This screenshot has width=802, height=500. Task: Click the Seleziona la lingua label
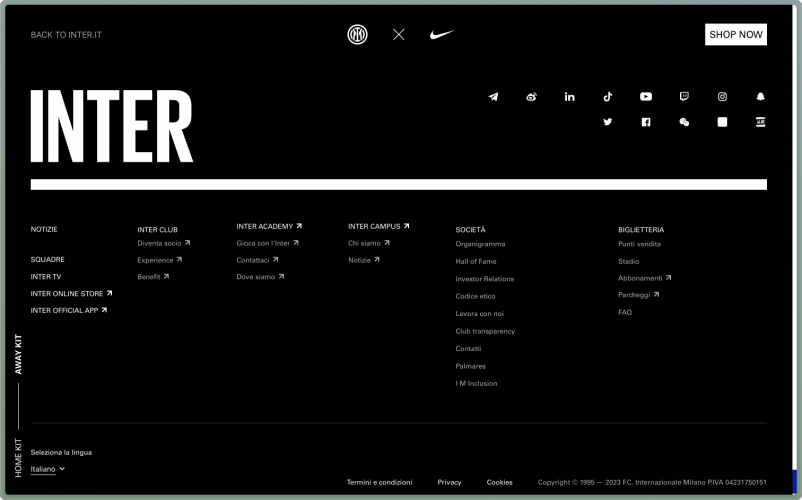[x=61, y=452]
